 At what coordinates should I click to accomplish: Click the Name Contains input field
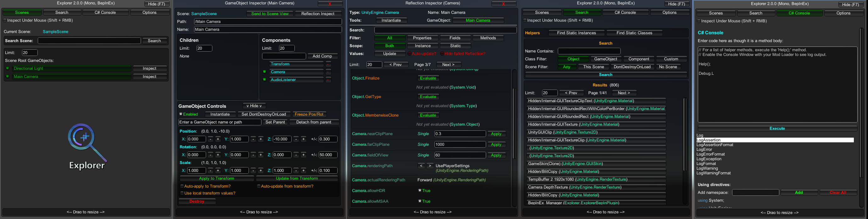(x=589, y=51)
